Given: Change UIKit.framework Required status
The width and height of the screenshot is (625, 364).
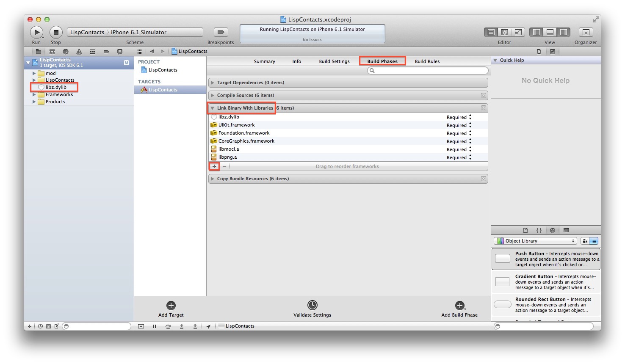Looking at the screenshot, I should pyautogui.click(x=459, y=125).
